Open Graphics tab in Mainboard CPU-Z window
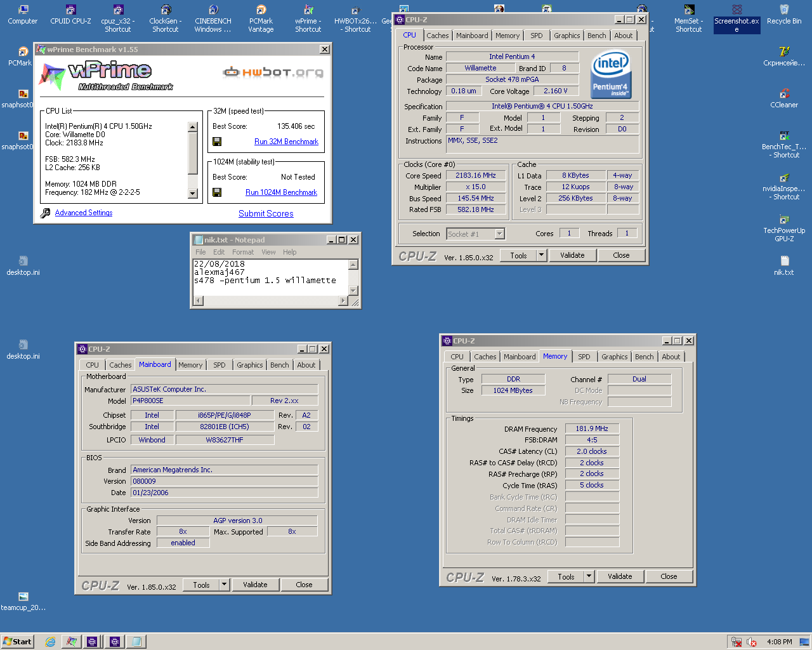Viewport: 812px width, 650px height. tap(249, 365)
